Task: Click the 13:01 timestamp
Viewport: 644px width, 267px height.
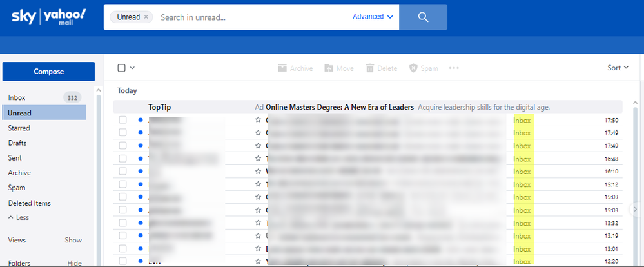Action: click(x=611, y=249)
